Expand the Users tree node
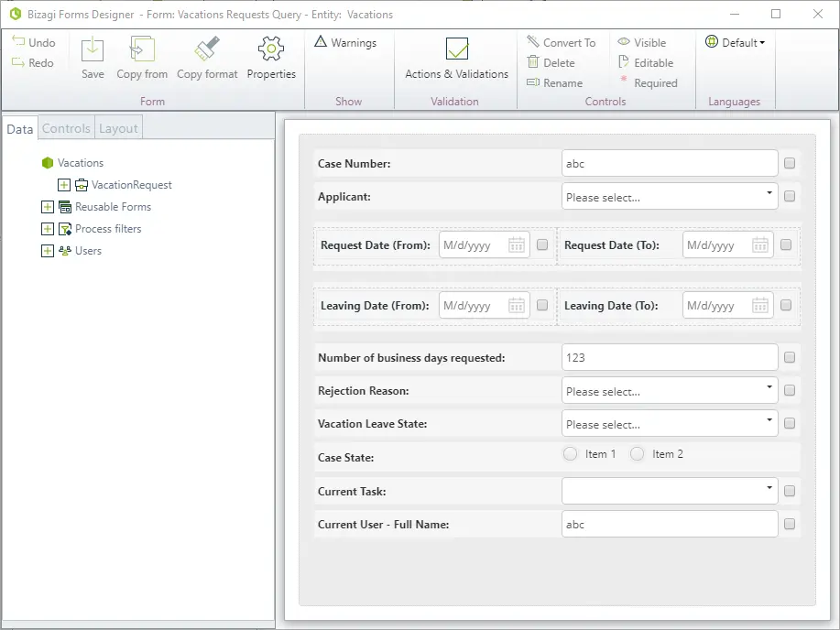The image size is (840, 630). (x=47, y=251)
